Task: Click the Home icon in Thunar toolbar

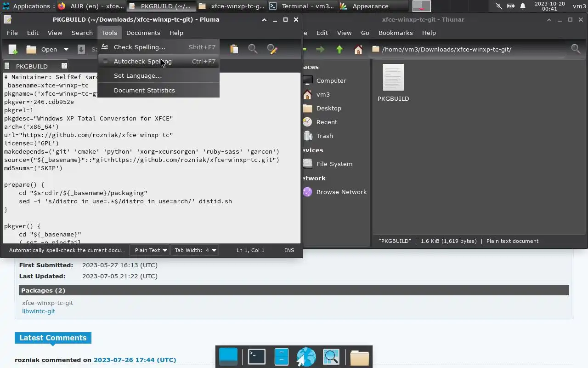Action: [358, 49]
